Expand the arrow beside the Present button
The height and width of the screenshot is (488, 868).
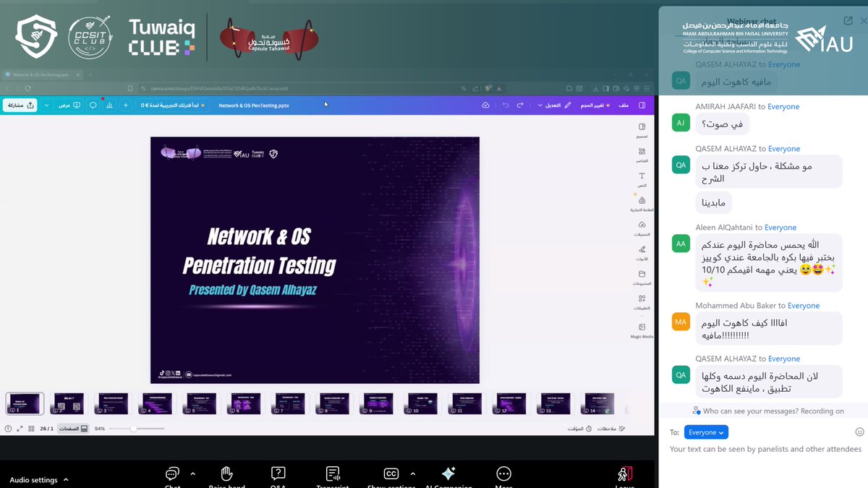pos(46,106)
